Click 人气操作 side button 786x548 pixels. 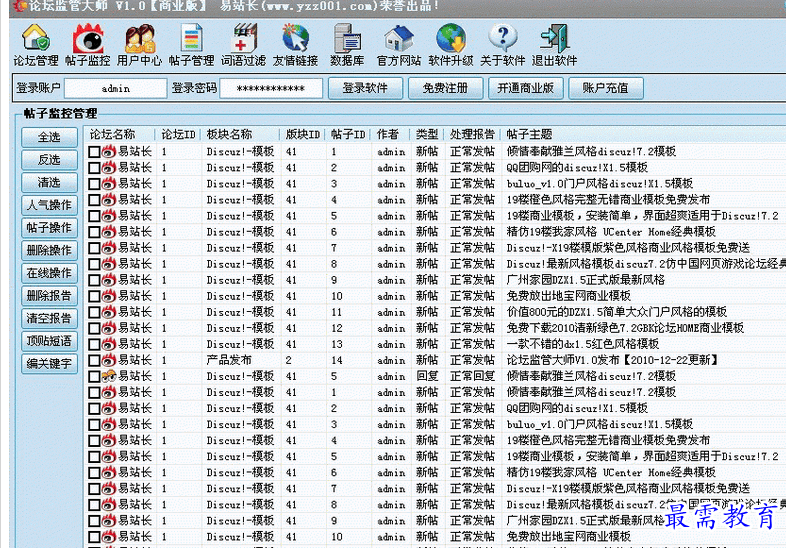[49, 205]
